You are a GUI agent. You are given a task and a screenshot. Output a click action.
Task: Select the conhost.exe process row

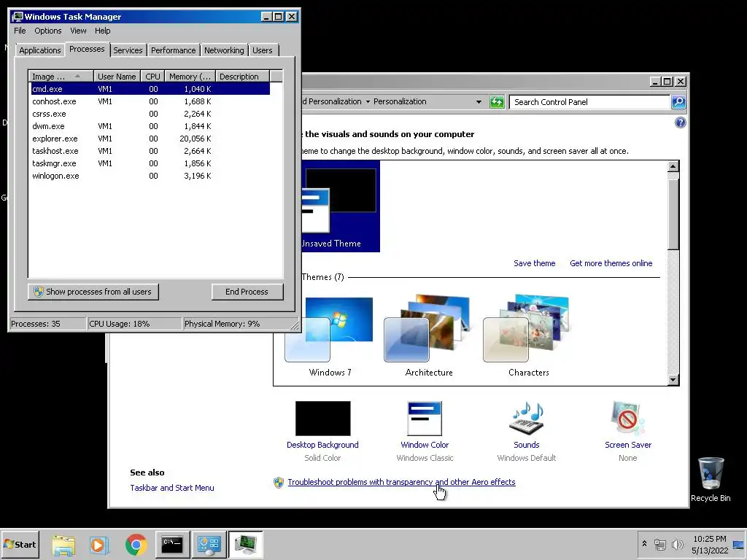[x=150, y=101]
